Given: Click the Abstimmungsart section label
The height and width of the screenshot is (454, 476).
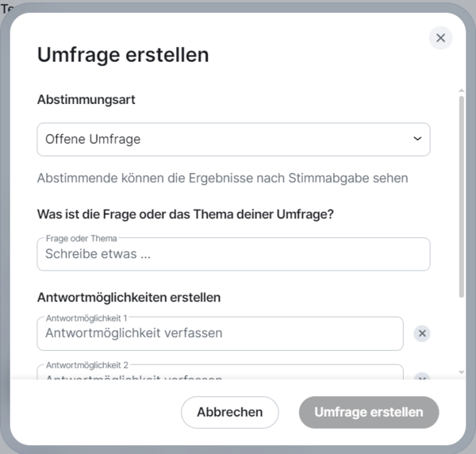Looking at the screenshot, I should [86, 100].
